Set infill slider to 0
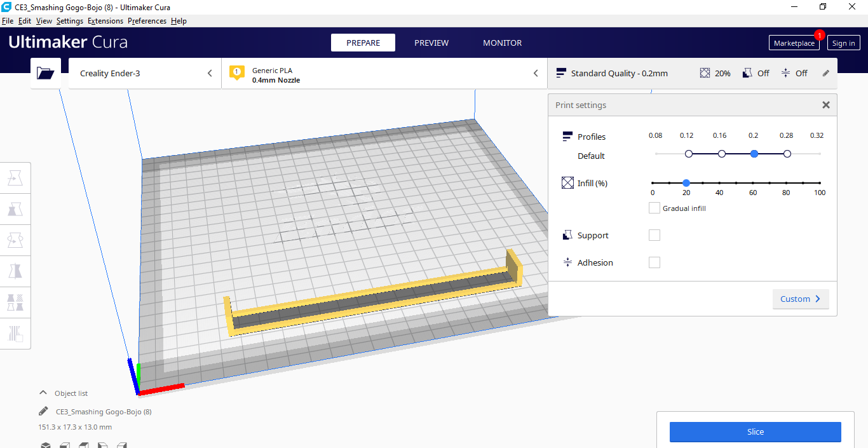868x448 pixels. coord(653,183)
